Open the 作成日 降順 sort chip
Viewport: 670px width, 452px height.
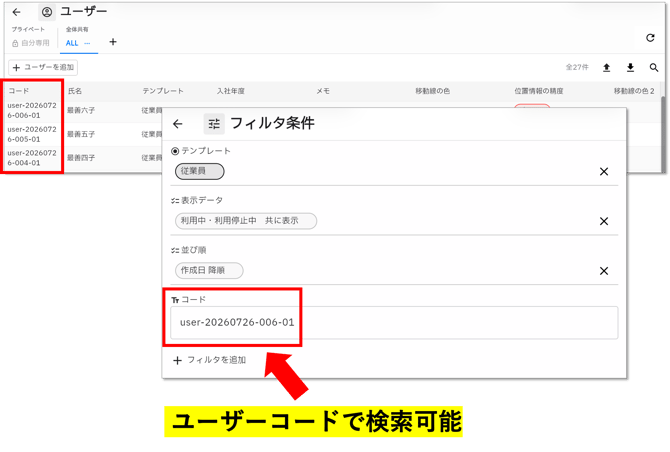coord(209,270)
